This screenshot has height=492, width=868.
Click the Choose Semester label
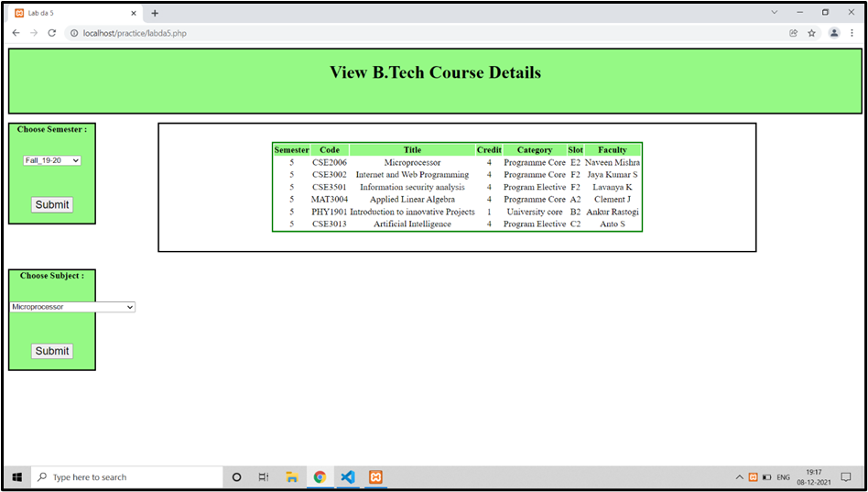point(52,129)
